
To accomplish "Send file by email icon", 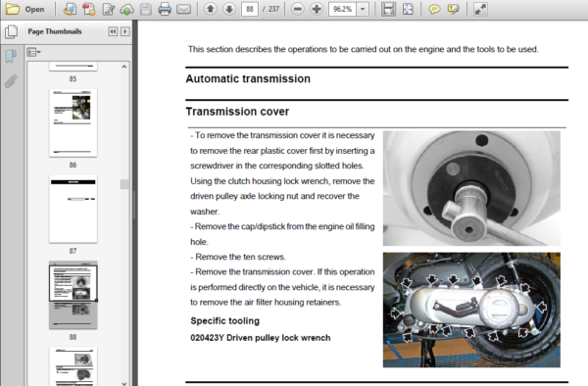I will click(x=184, y=9).
